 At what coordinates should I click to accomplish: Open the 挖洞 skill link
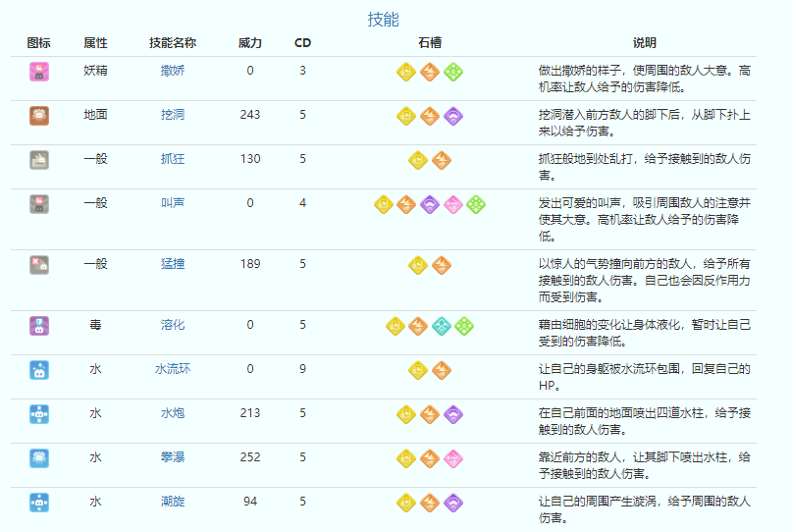point(173,115)
